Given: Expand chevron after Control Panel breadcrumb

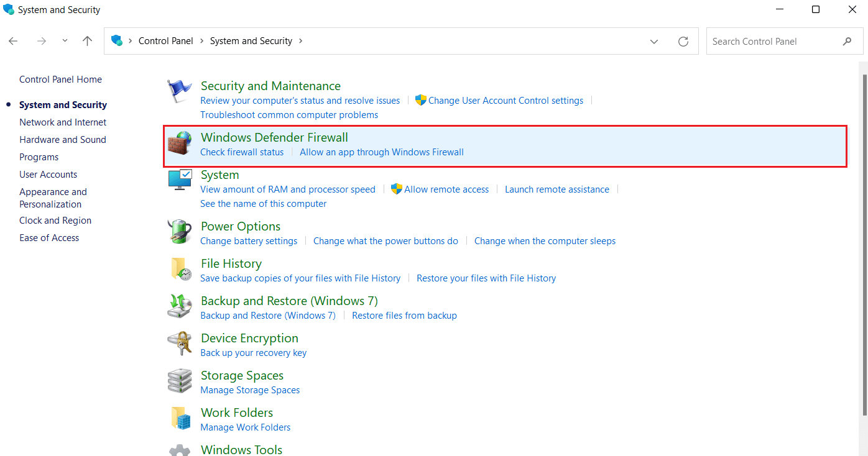Looking at the screenshot, I should point(201,41).
